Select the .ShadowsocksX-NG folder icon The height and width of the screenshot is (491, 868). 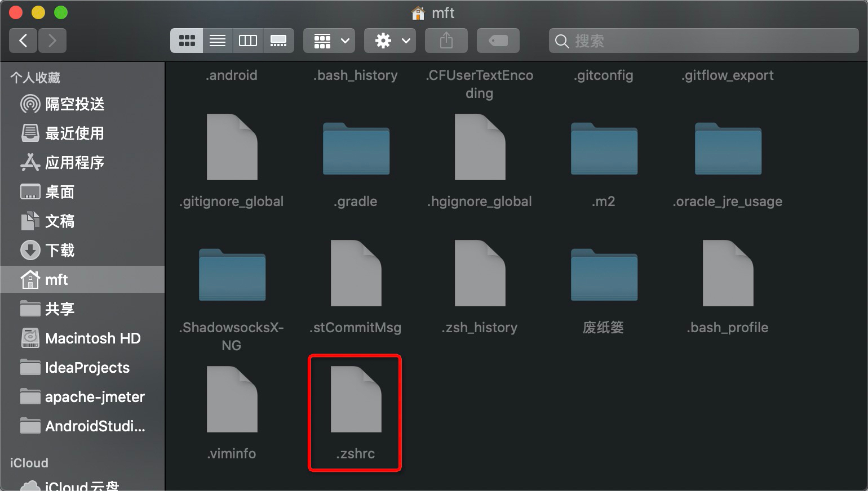tap(232, 275)
